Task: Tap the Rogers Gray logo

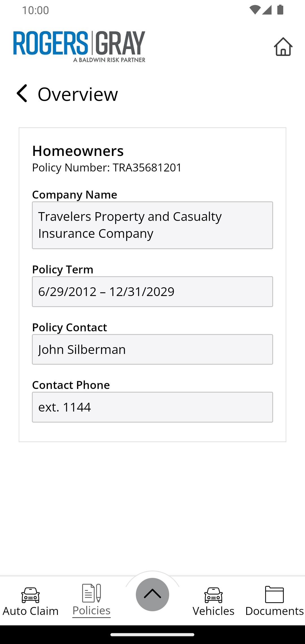Action: [79, 46]
